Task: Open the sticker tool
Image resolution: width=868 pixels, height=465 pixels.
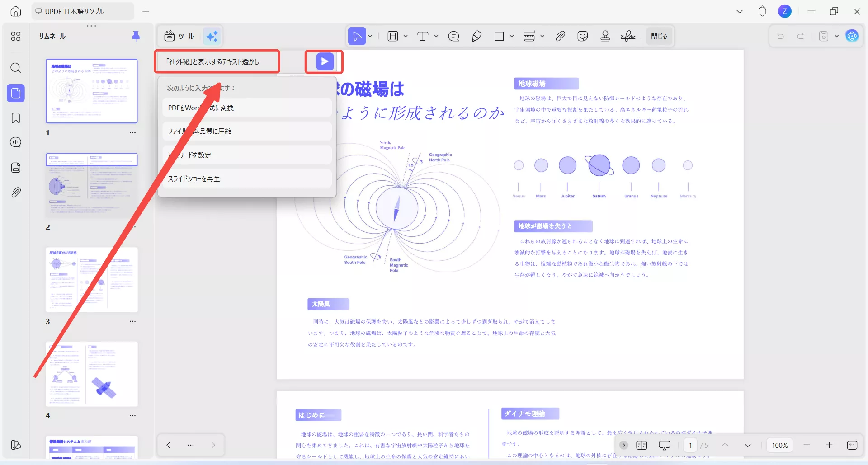Action: pos(582,36)
